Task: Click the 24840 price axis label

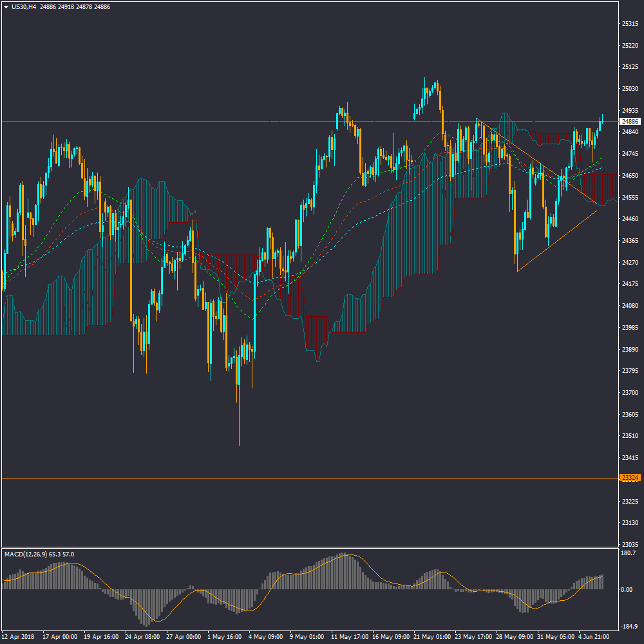Action: 630,132
